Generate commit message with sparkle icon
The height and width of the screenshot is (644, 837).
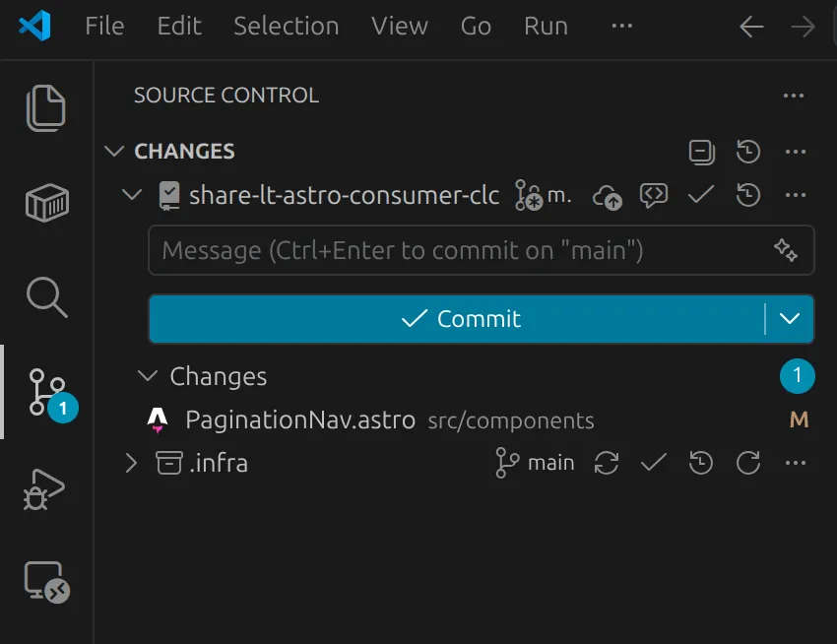786,250
